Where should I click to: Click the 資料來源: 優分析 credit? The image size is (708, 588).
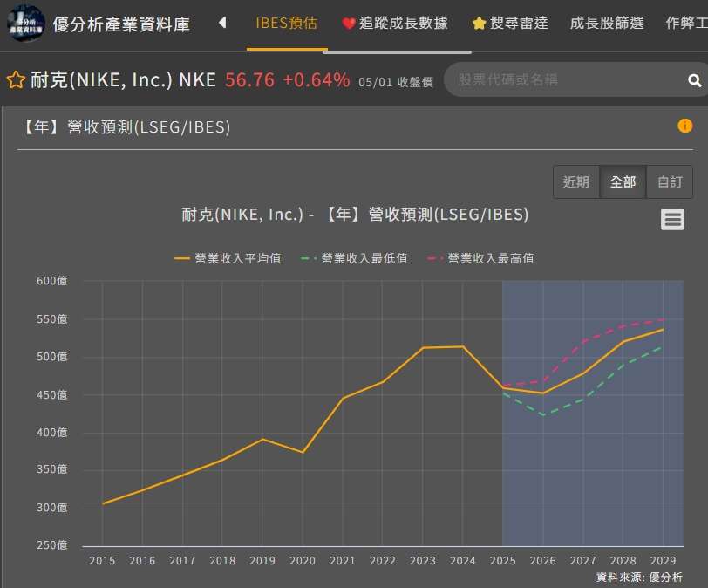point(639,577)
